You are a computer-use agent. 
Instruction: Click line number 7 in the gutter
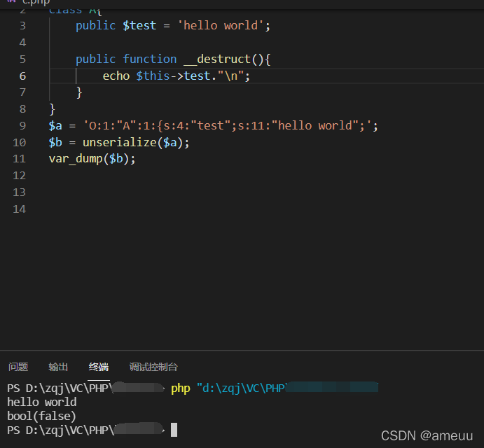22,92
